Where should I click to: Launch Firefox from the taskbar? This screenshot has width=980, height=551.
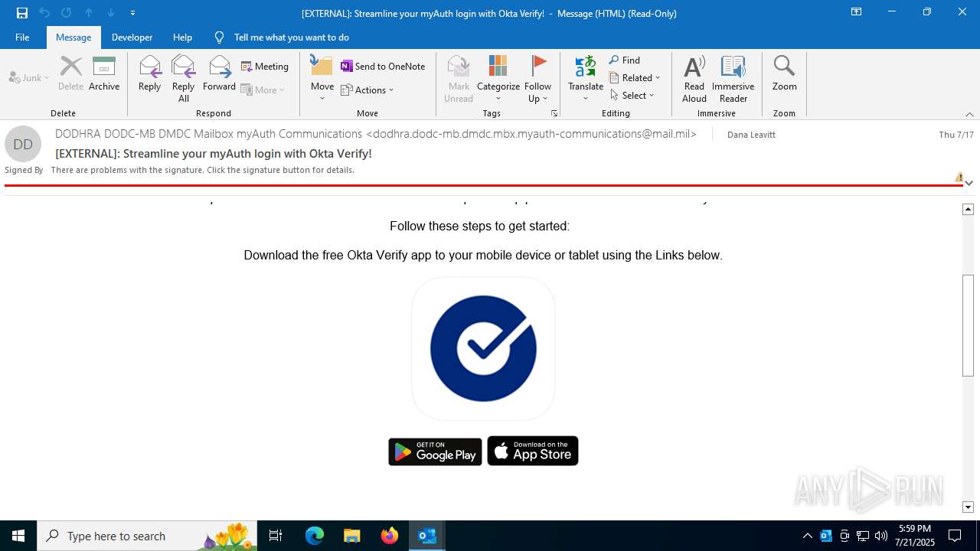coord(390,536)
